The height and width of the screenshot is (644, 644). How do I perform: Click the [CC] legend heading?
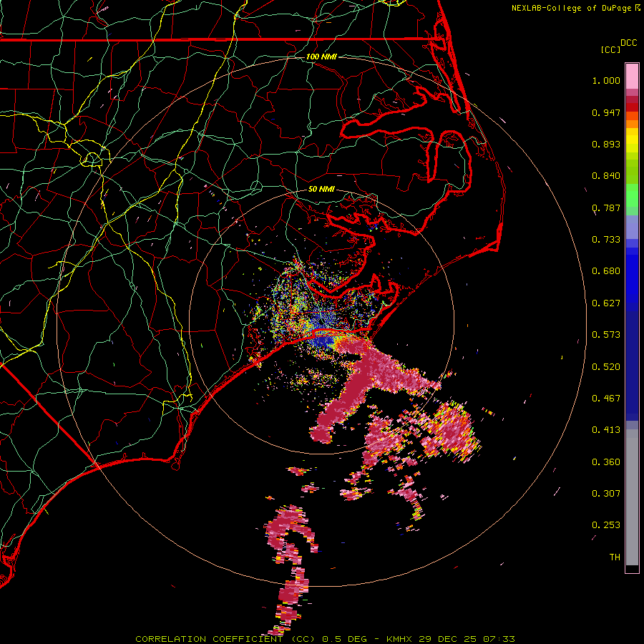[x=610, y=49]
